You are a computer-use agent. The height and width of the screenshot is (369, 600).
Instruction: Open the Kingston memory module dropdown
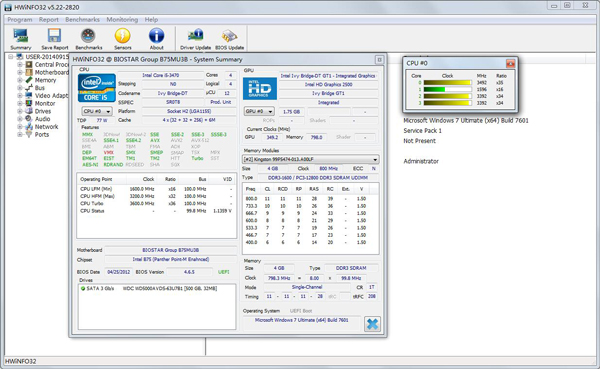pyautogui.click(x=311, y=159)
